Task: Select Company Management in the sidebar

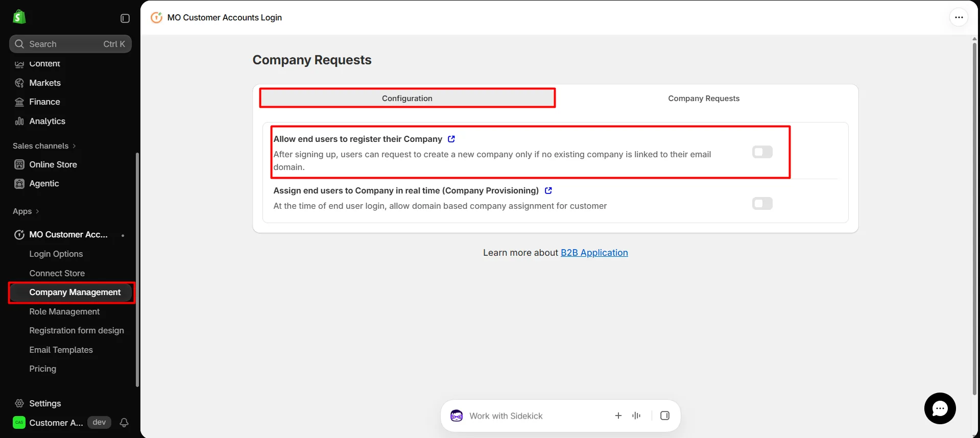Action: 71,293
